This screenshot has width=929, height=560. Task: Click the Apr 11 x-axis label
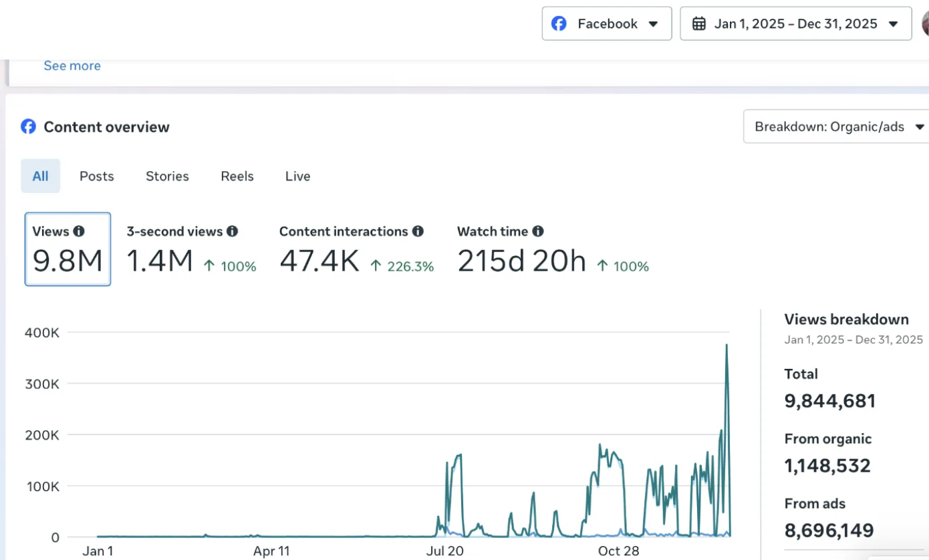coord(271,551)
